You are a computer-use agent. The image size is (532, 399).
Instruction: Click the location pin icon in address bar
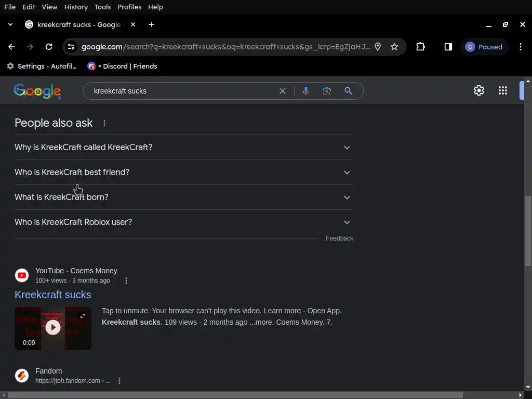click(x=378, y=47)
